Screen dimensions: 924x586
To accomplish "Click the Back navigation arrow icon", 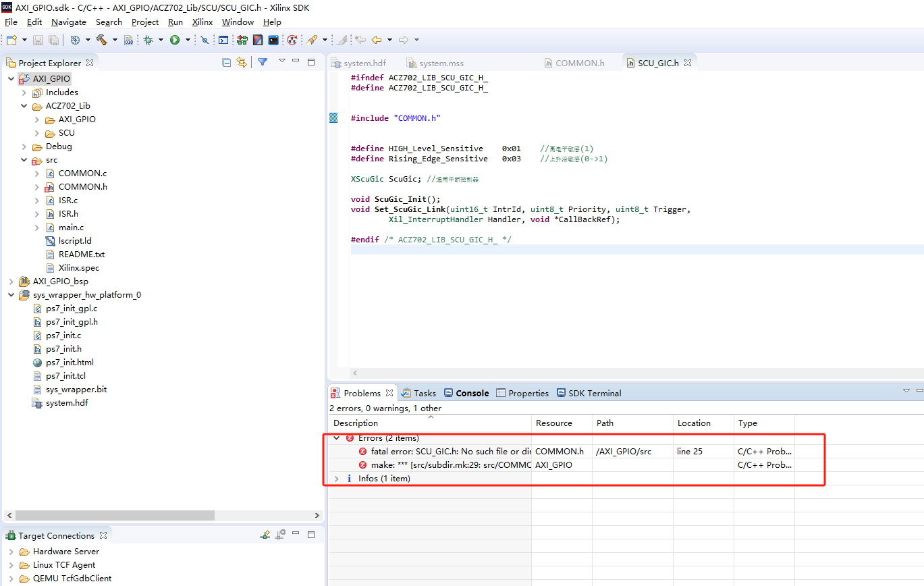I will tap(377, 41).
